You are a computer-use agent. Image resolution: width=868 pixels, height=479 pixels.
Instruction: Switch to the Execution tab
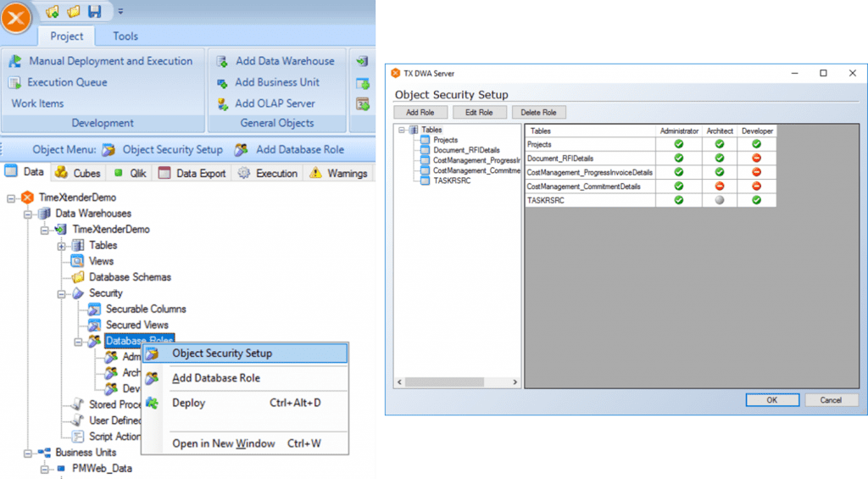(x=267, y=173)
